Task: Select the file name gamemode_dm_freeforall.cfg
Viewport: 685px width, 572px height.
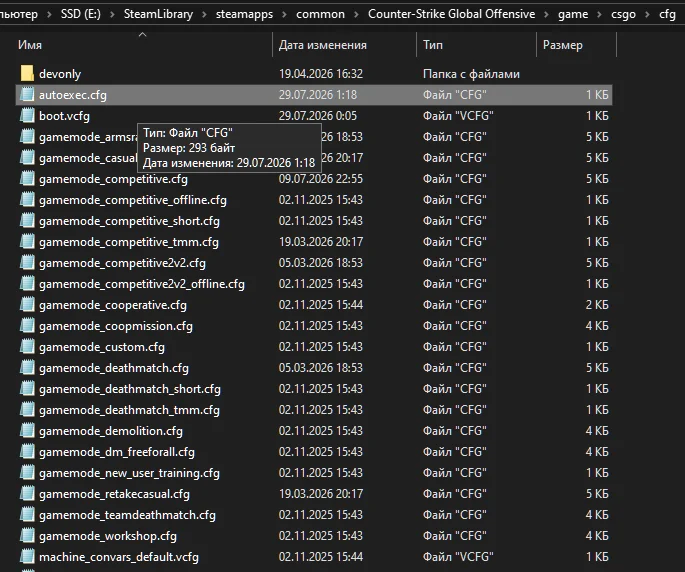Action: [117, 451]
